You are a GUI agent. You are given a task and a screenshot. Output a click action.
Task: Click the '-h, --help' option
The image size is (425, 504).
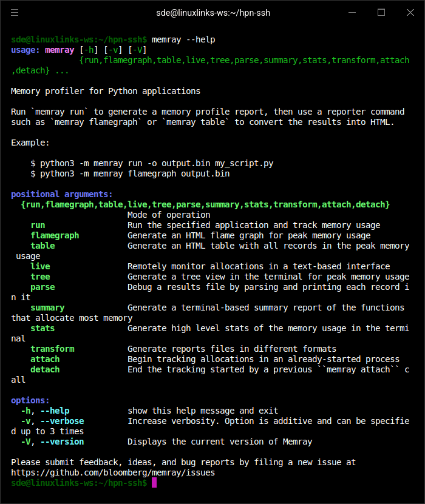45,411
